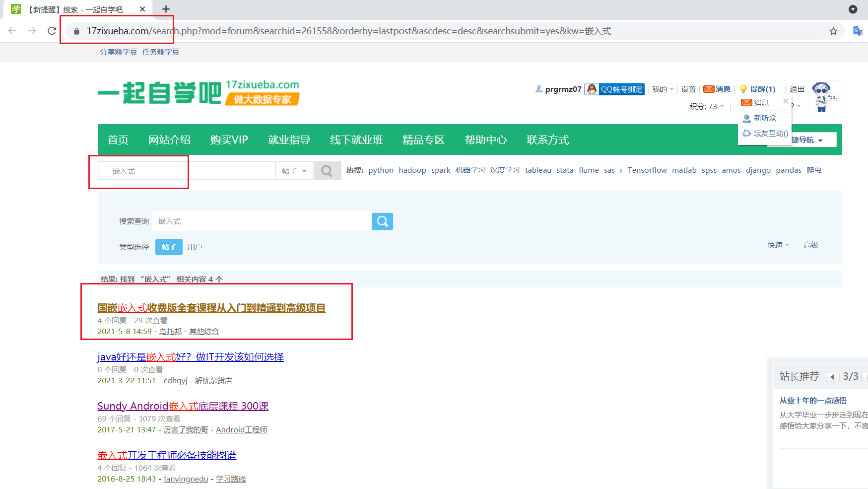
Task: Click the 高级 advanced search link
Action: (811, 245)
